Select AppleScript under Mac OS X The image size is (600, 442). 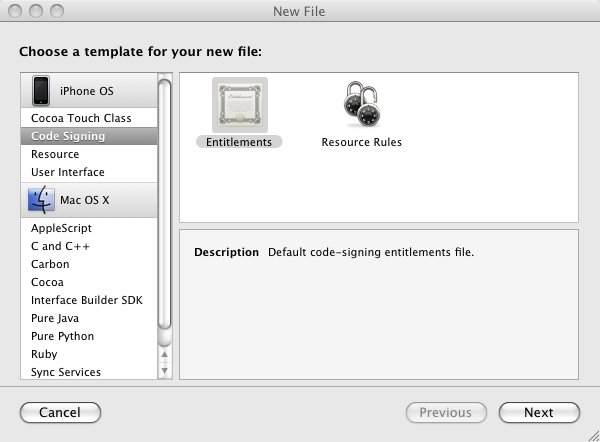tap(61, 228)
